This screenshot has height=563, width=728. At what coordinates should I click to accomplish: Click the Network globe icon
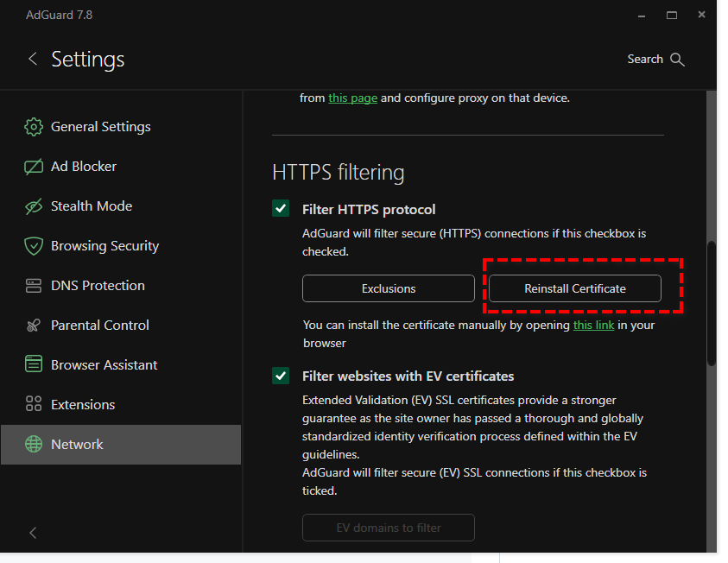coord(34,444)
